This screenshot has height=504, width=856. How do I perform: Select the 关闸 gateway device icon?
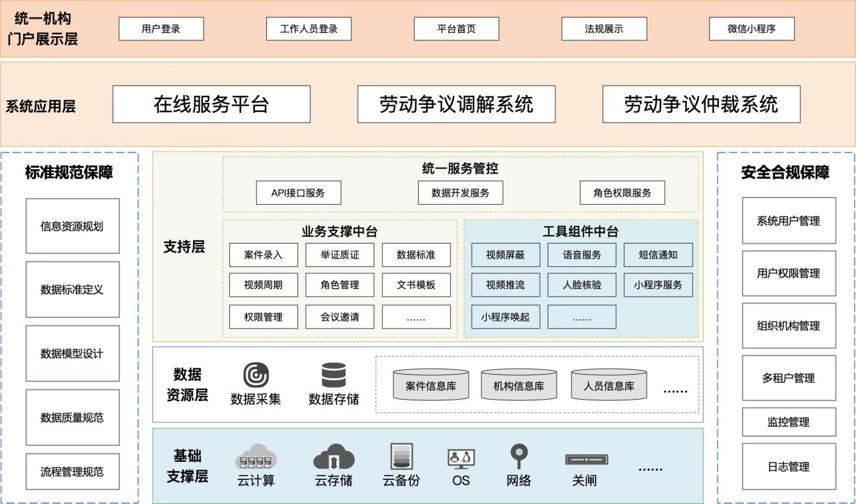click(586, 459)
